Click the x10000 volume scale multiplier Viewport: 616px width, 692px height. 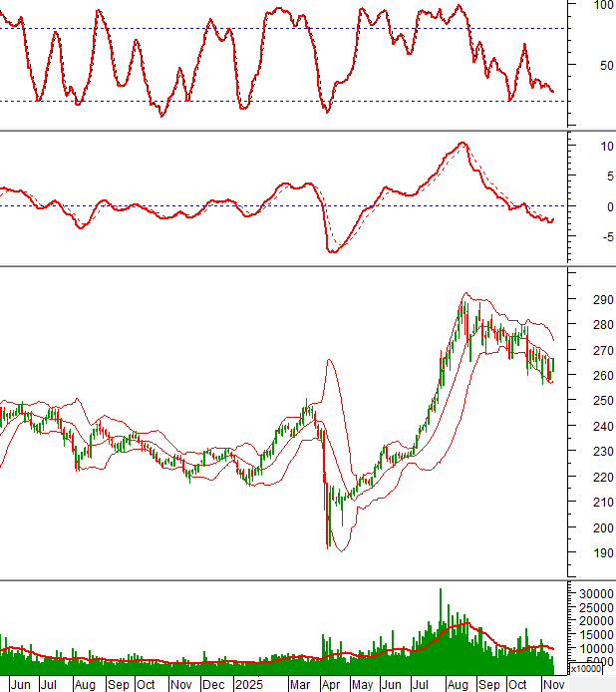point(592,671)
